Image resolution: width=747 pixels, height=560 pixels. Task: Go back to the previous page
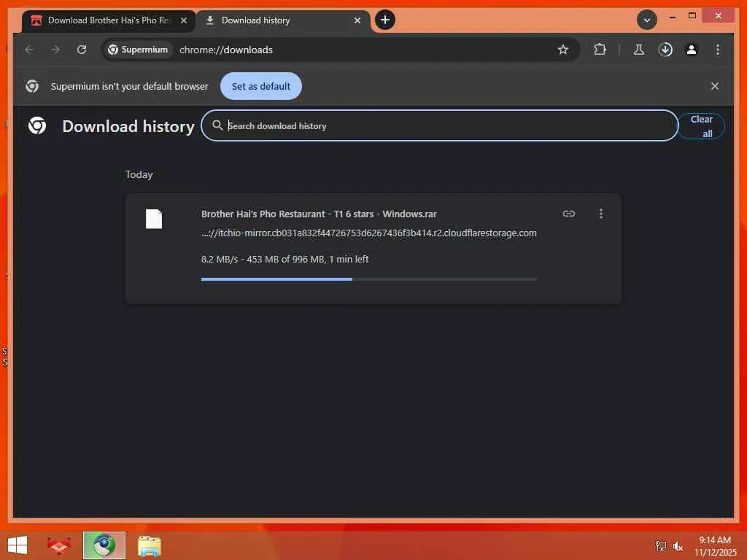pyautogui.click(x=29, y=50)
